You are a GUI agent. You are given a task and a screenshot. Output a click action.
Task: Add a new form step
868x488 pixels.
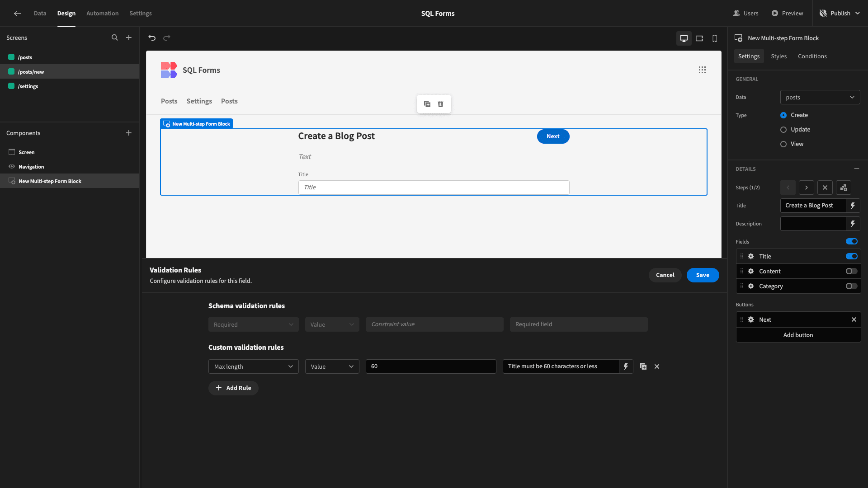(844, 188)
